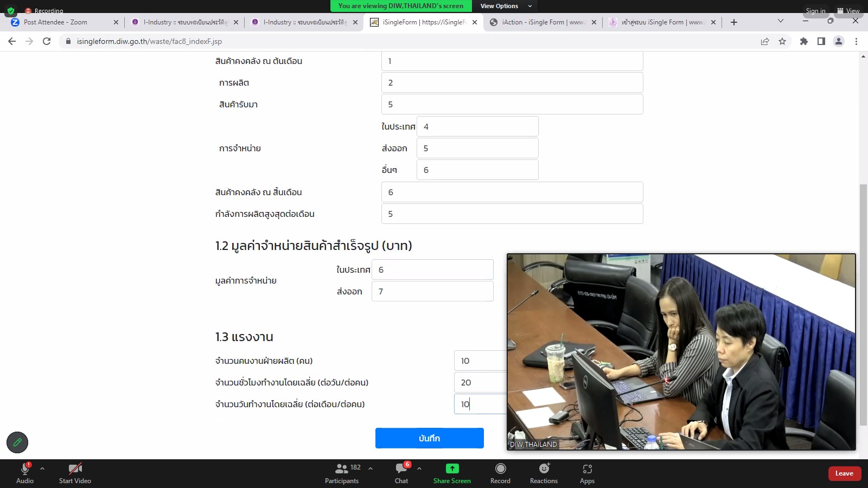This screenshot has width=868, height=488.
Task: Click จำนวนวันทำงานโดยเฉลี่ย input field
Action: pos(480,404)
